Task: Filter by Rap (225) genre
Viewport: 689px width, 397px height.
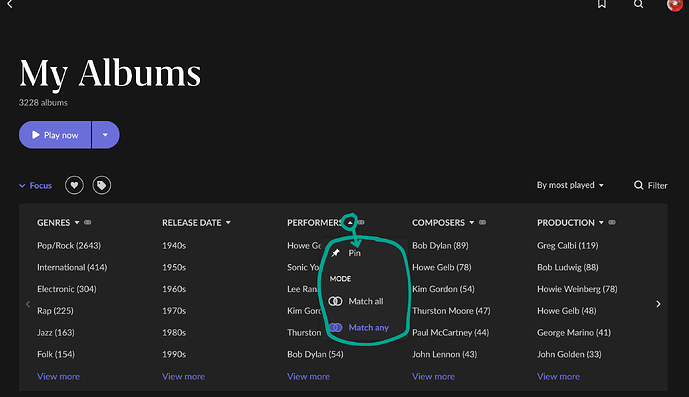Action: [55, 310]
